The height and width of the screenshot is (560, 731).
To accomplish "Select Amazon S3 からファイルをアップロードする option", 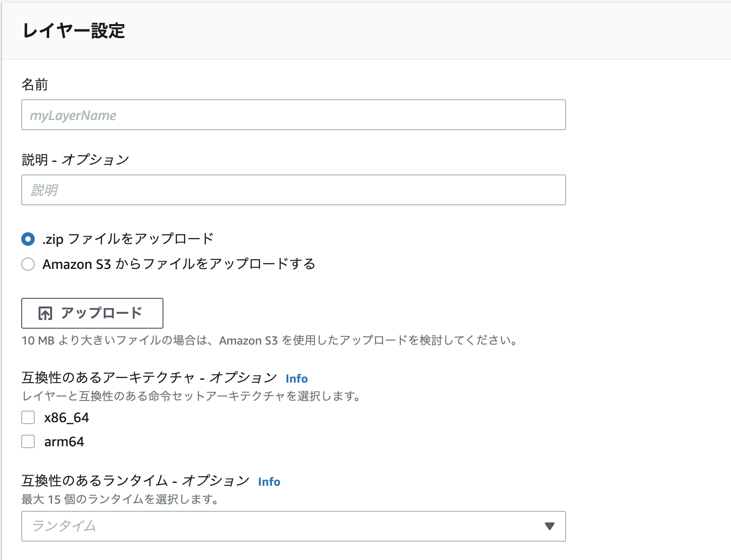I will click(x=27, y=264).
